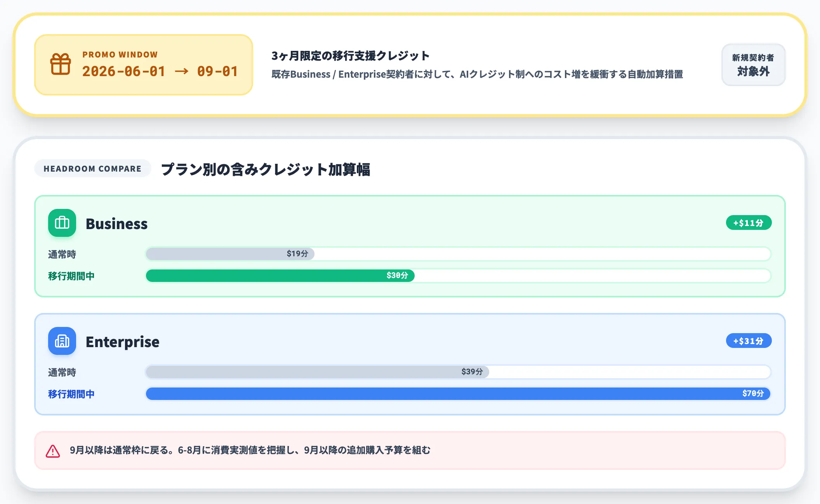Click the Enterprise 通常時 $39分 bar
820x504 pixels.
pyautogui.click(x=318, y=372)
